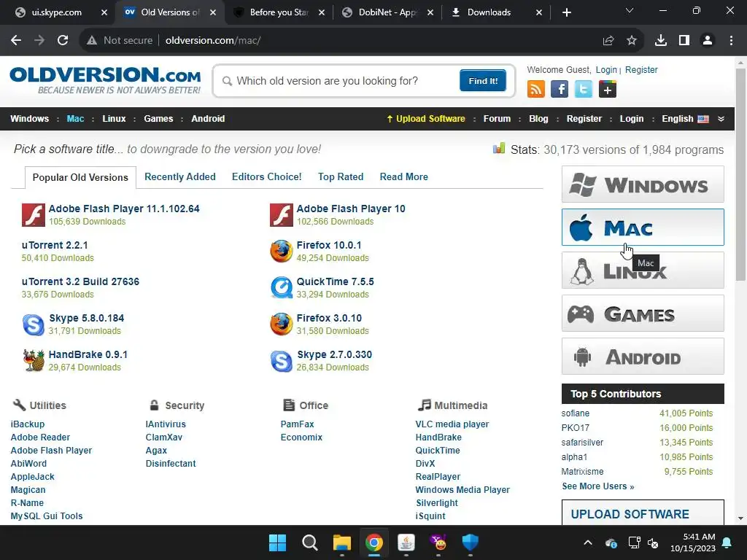Click the QuickTime 7.5.5 icon
747x560 pixels.
click(281, 287)
